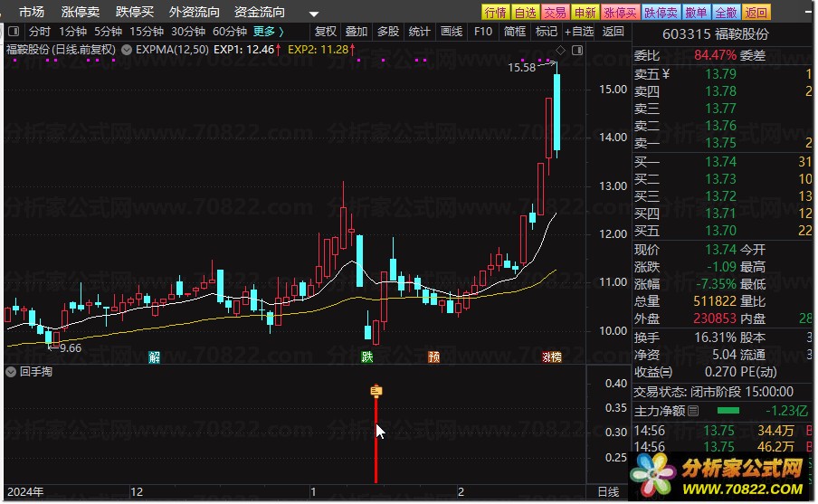Click the 叠加 overlay button
818x504 pixels.
pyautogui.click(x=357, y=32)
